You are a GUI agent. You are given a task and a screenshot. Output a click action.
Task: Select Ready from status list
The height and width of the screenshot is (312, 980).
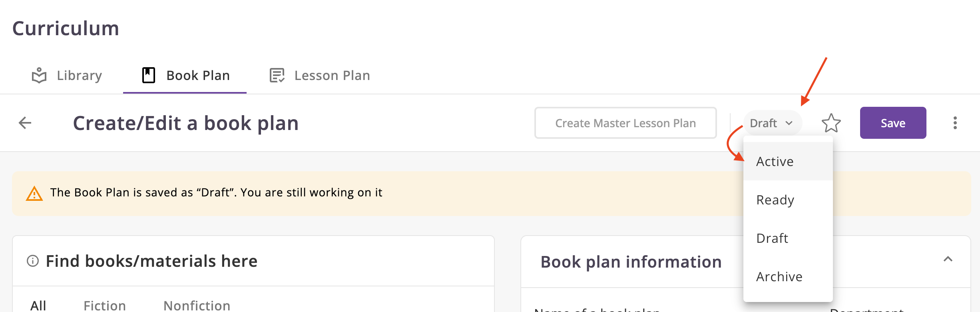pyautogui.click(x=775, y=200)
